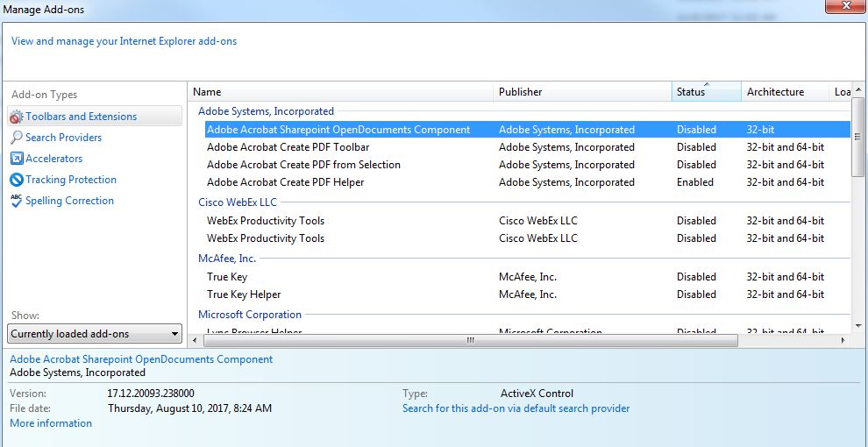This screenshot has width=868, height=447.
Task: Open the Show add-ons filter dropdown
Action: 95,334
